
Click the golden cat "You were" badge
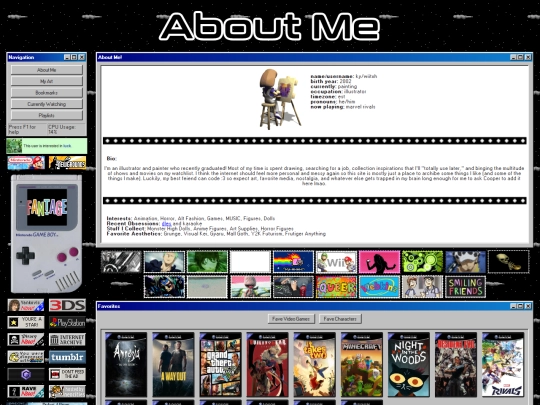(x=26, y=357)
